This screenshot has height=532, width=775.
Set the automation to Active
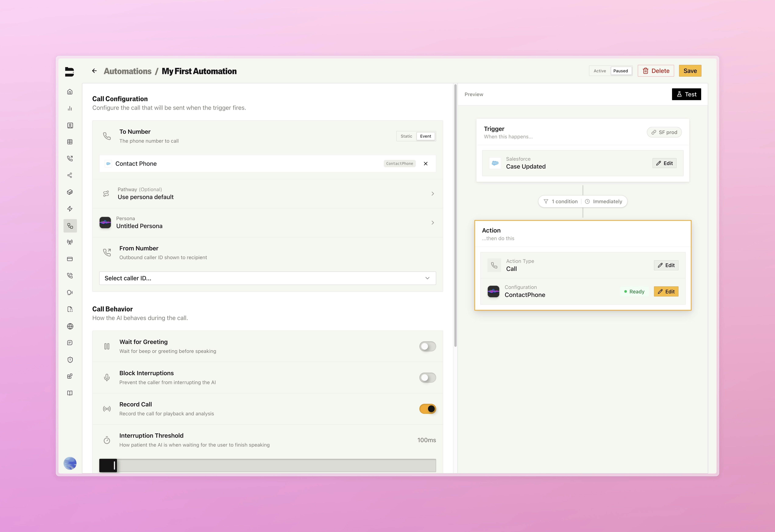click(599, 71)
